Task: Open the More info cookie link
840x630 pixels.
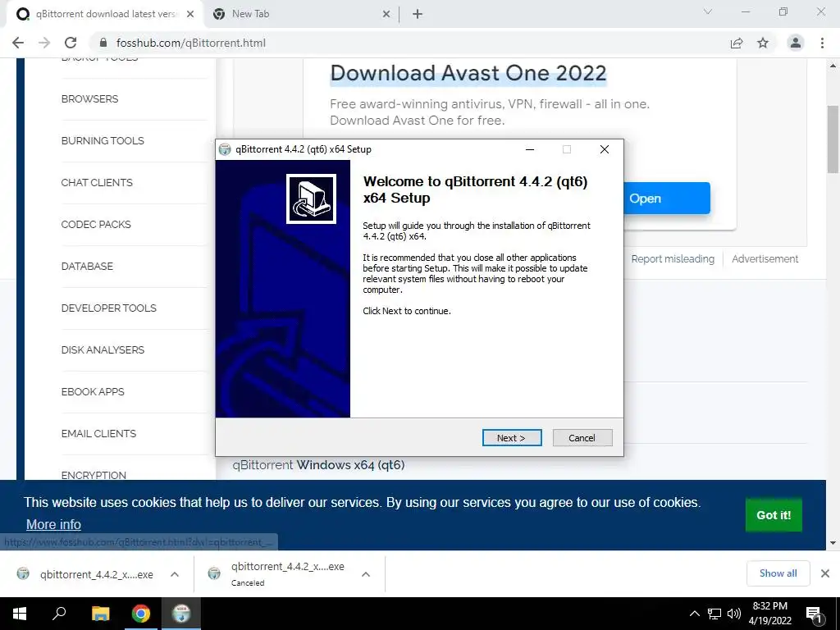Action: [53, 524]
